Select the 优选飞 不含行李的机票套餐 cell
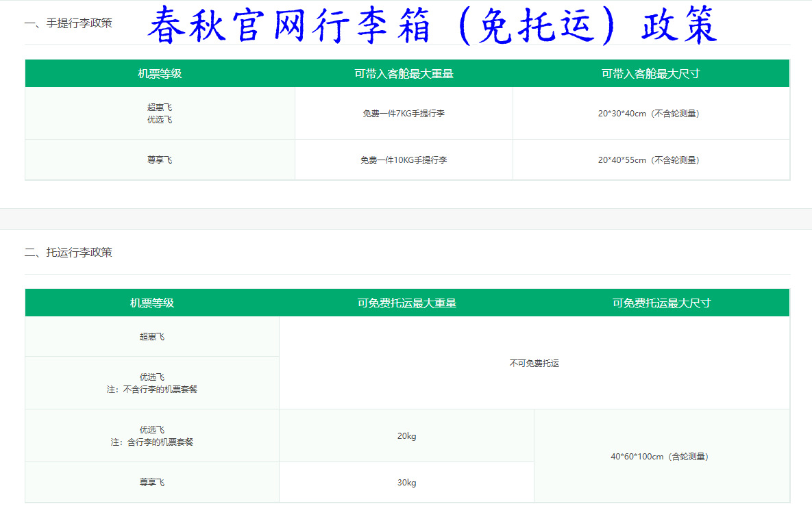This screenshot has width=812, height=506. [152, 383]
